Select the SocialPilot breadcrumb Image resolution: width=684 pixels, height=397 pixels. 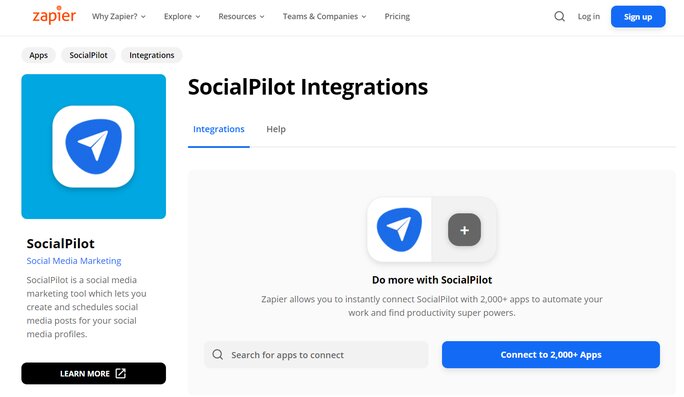point(88,55)
